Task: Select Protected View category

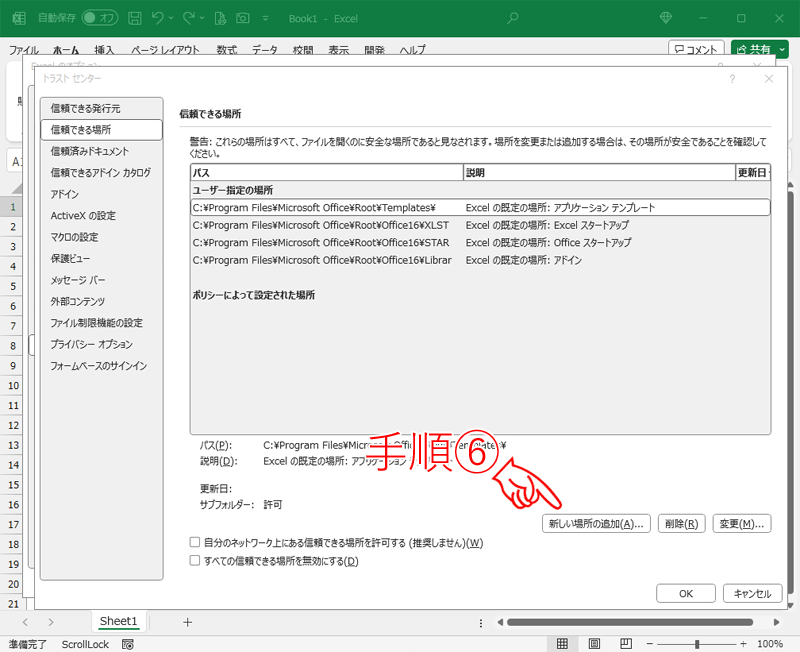Action: pyautogui.click(x=102, y=258)
